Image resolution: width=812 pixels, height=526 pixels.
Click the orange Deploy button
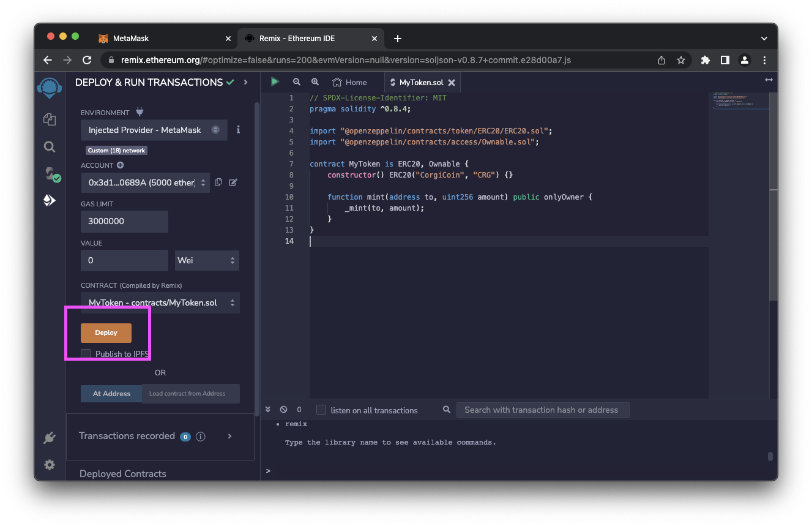(x=106, y=333)
